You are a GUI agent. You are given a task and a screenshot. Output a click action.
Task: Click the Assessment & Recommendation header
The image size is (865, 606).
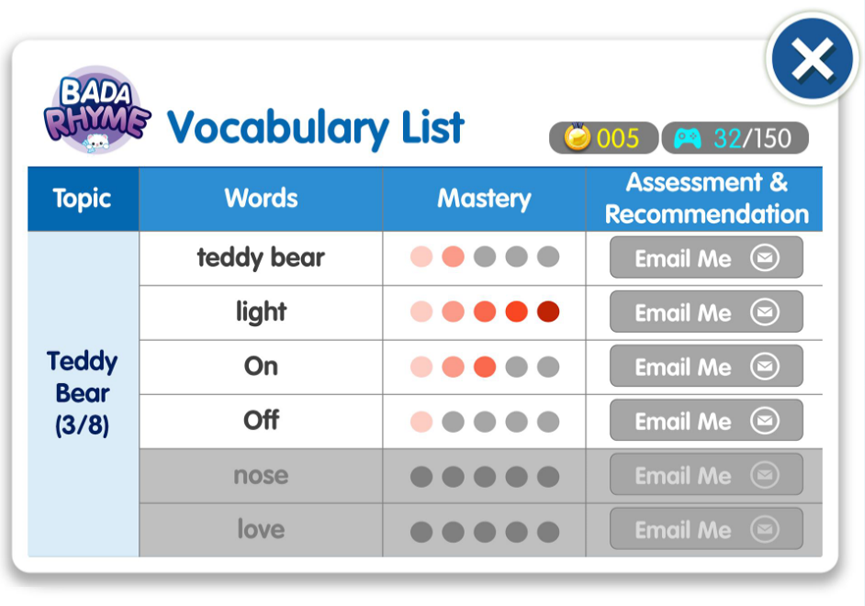[705, 199]
